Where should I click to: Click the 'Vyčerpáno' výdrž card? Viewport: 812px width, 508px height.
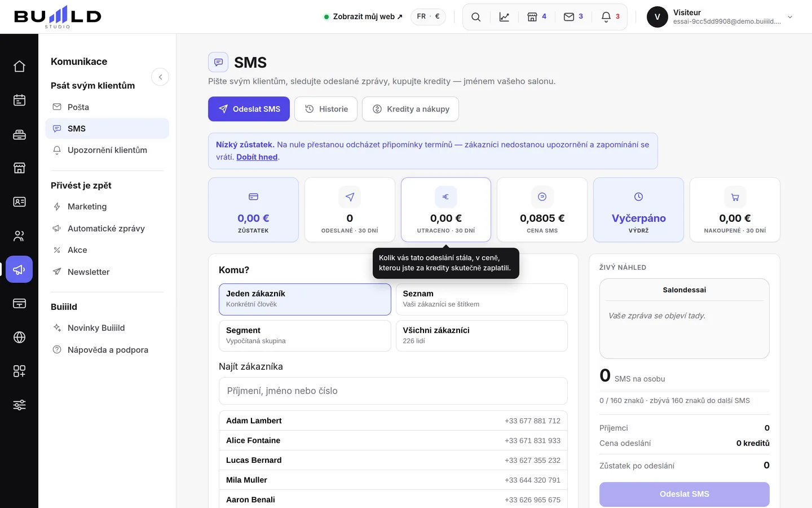[x=638, y=210]
